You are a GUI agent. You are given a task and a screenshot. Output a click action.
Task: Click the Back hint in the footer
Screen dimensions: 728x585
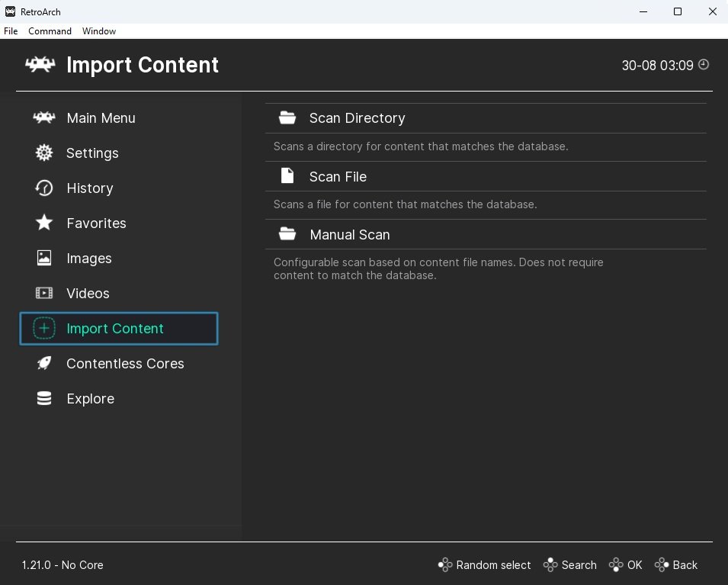tap(676, 565)
